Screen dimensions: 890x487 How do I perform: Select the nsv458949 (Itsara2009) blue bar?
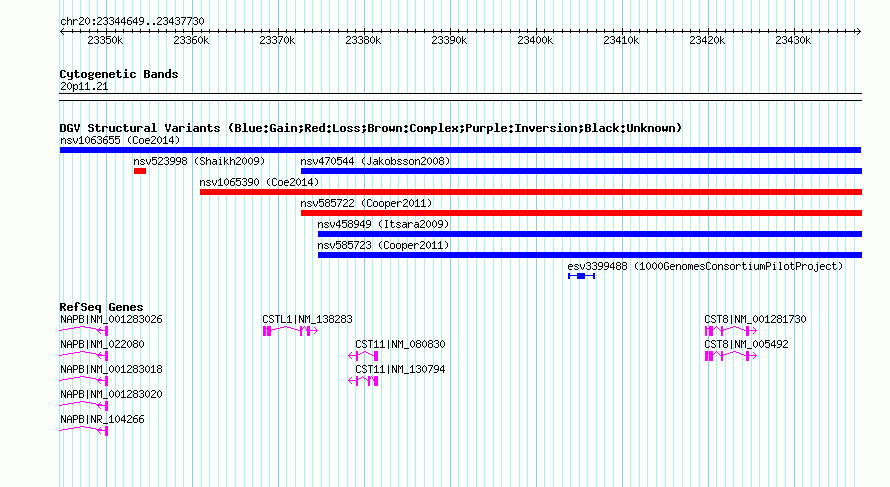(x=590, y=234)
